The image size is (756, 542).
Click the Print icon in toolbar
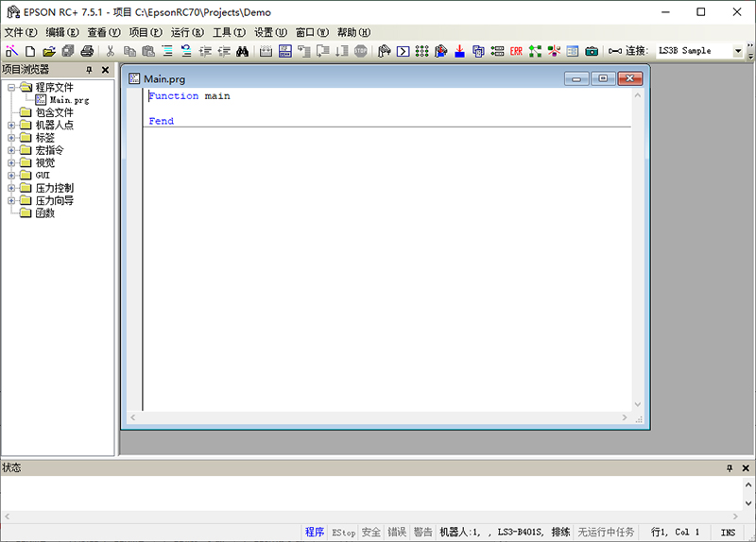coord(87,51)
